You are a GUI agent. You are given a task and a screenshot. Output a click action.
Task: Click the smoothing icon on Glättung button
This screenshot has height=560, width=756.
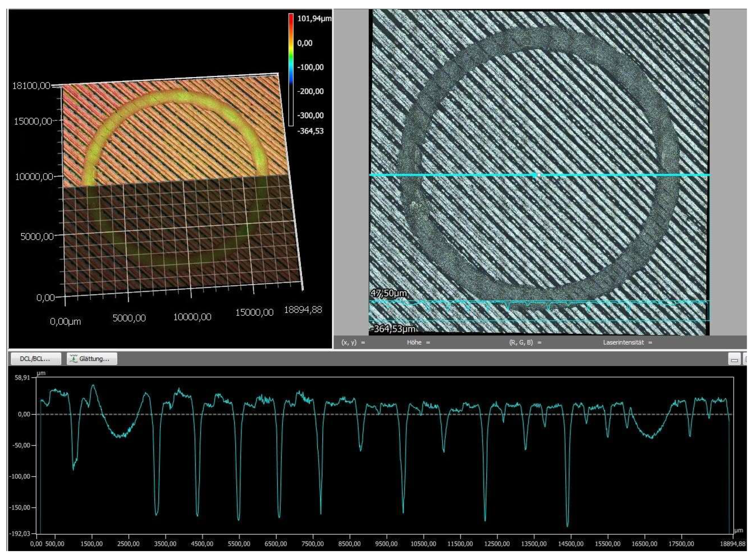73,359
